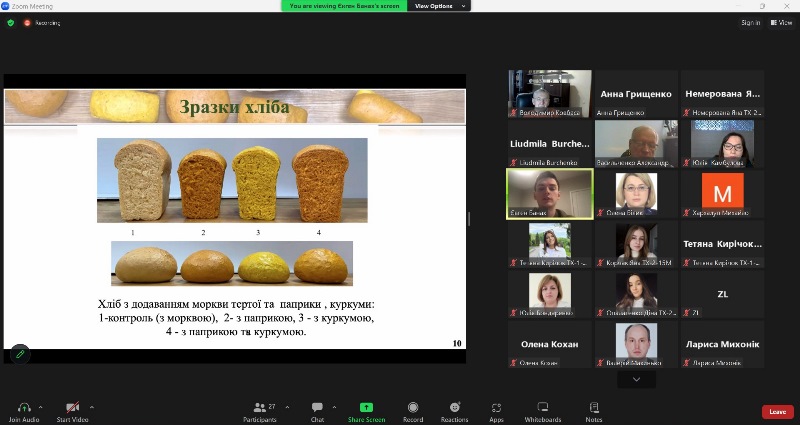The width and height of the screenshot is (800, 425).
Task: Click the Start Video camera icon
Action: pyautogui.click(x=72, y=407)
